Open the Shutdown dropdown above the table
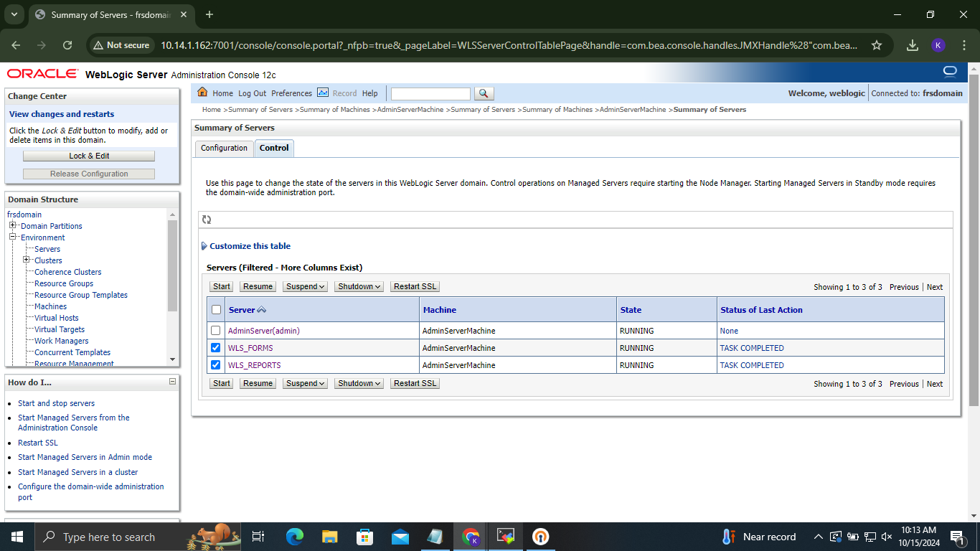The height and width of the screenshot is (551, 980). (359, 286)
